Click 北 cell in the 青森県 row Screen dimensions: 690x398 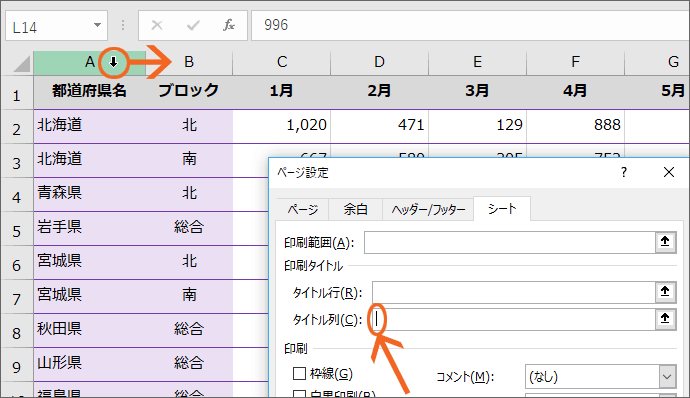pyautogui.click(x=189, y=194)
